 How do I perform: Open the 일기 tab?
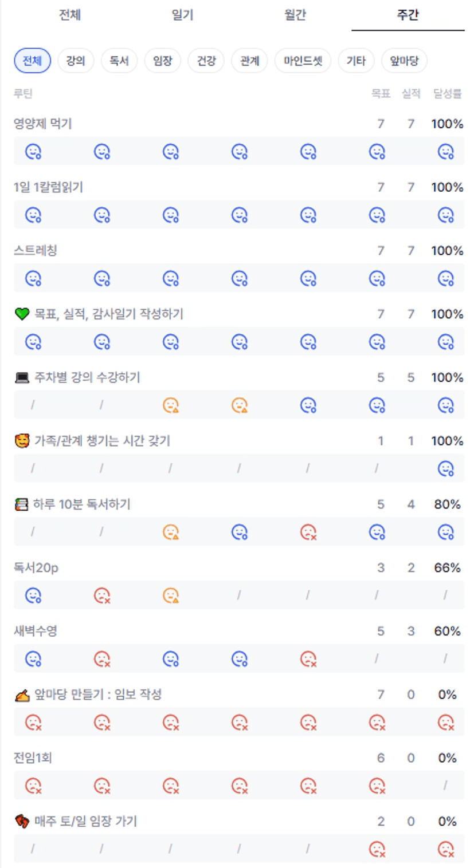[x=182, y=15]
